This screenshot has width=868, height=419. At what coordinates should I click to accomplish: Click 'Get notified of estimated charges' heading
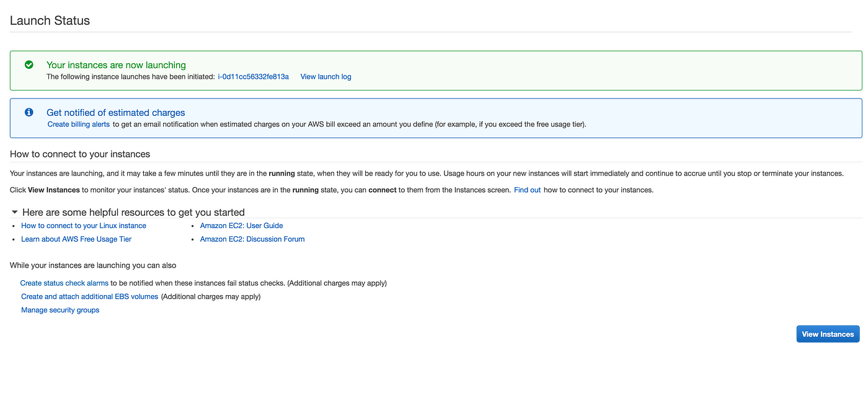coord(116,113)
